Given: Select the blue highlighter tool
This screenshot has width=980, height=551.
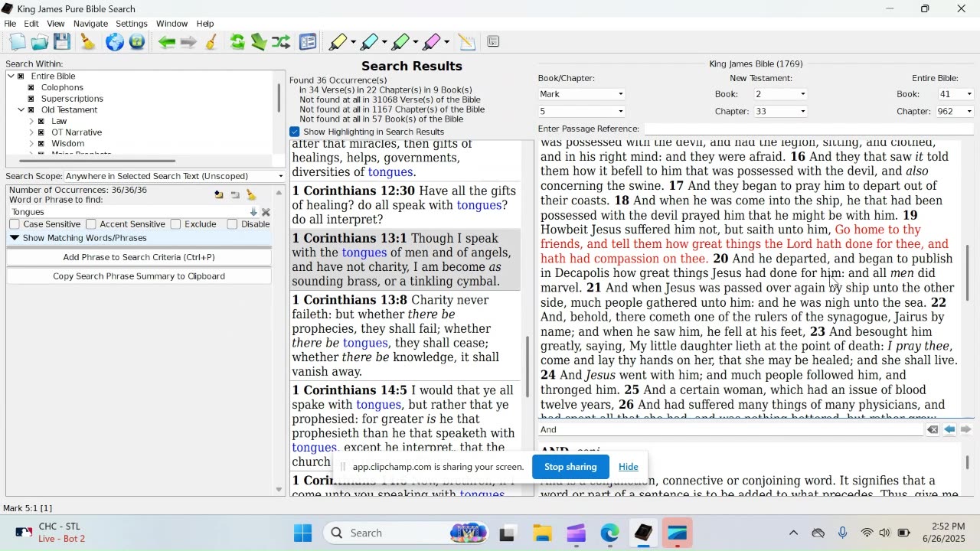Looking at the screenshot, I should tap(369, 42).
